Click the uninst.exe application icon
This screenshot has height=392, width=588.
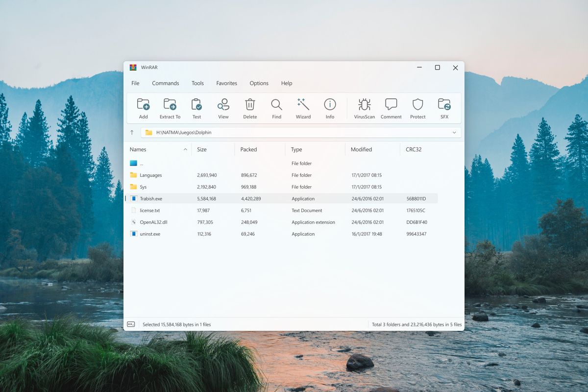(134, 234)
